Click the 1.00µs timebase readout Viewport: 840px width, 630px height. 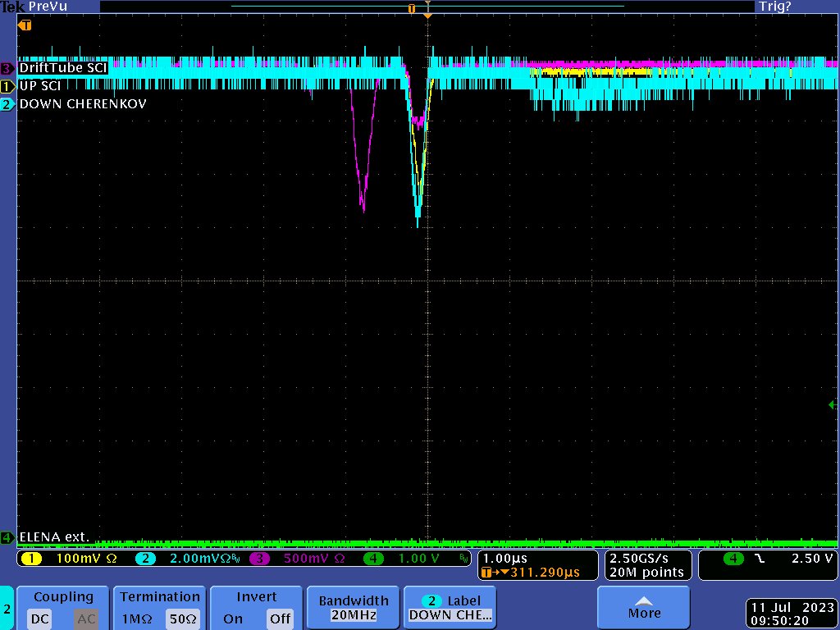click(504, 558)
